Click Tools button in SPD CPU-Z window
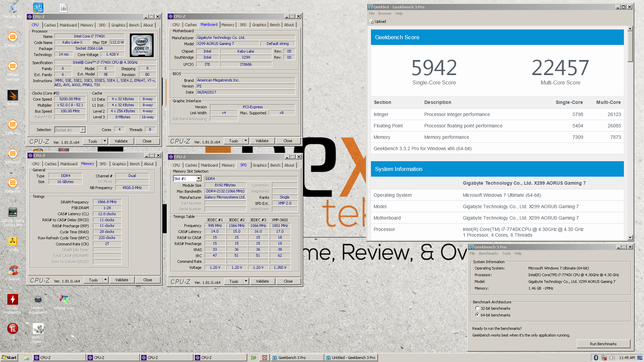 click(x=234, y=281)
